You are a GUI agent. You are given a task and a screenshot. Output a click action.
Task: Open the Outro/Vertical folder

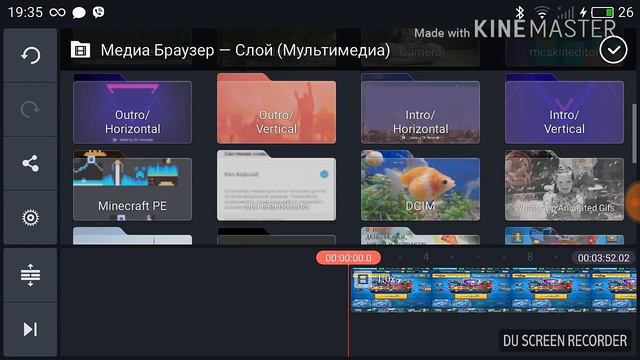[x=276, y=109]
